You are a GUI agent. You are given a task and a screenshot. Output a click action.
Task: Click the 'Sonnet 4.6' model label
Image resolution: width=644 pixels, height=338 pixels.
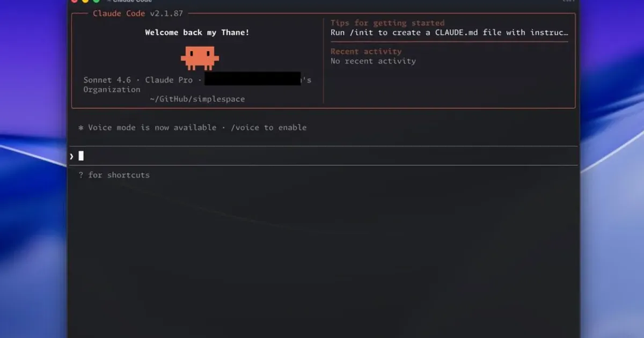tap(107, 80)
